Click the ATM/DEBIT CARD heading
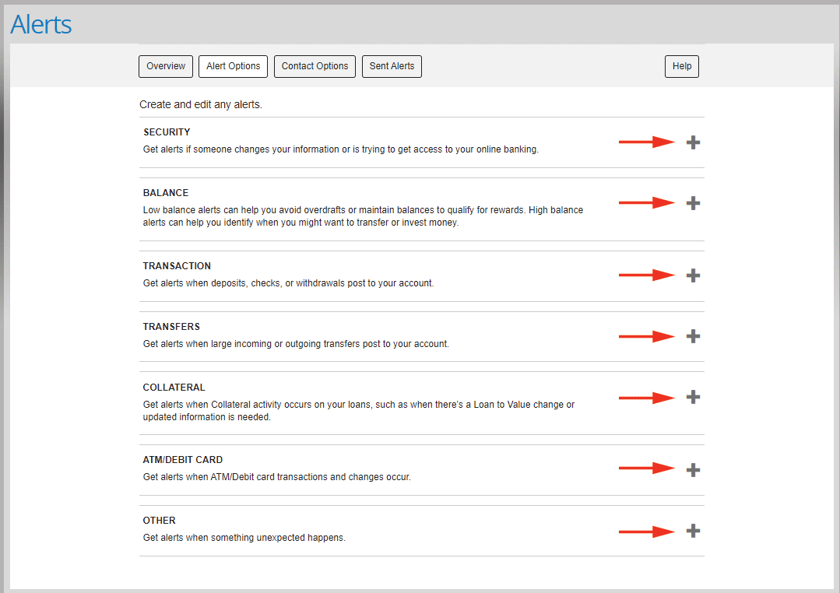 183,460
